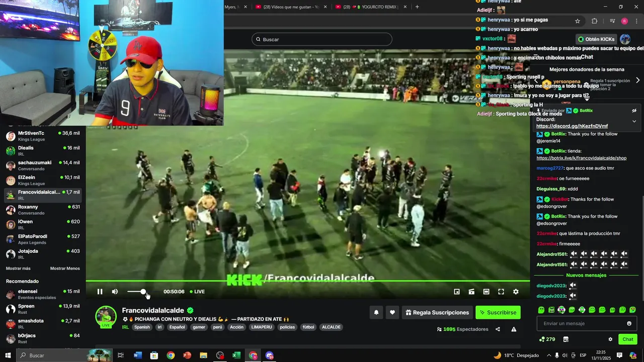Switch to the YOGURCITO REMIX tab
This screenshot has width=644, height=362.
(x=370, y=7)
